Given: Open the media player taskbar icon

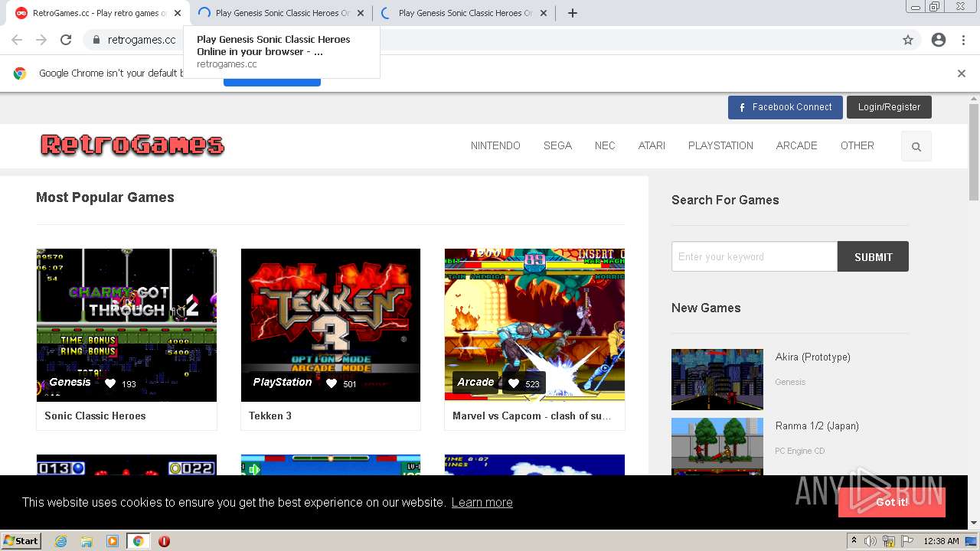Looking at the screenshot, I should pyautogui.click(x=113, y=541).
